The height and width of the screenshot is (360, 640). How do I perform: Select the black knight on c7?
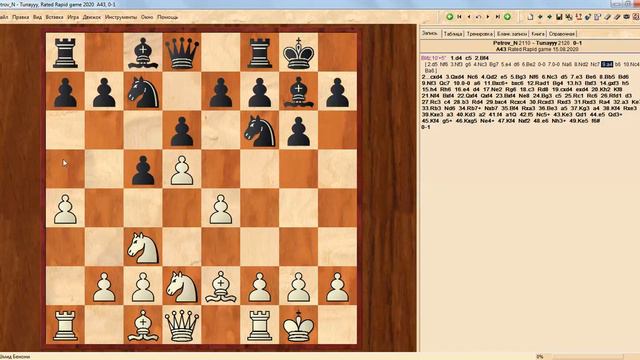(143, 92)
